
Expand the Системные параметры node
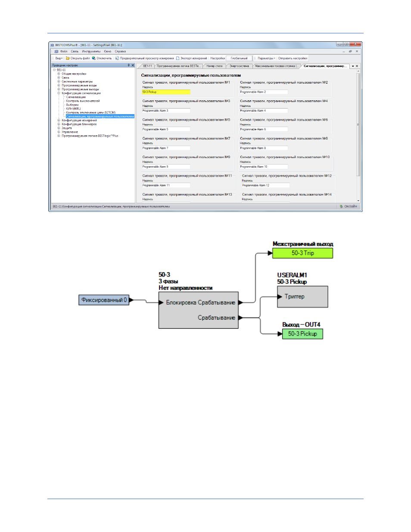59,81
